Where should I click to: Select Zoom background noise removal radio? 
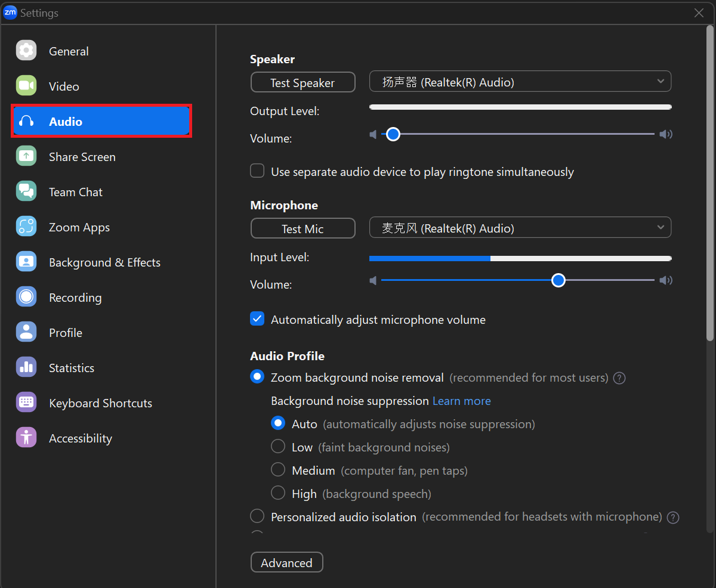pos(257,377)
